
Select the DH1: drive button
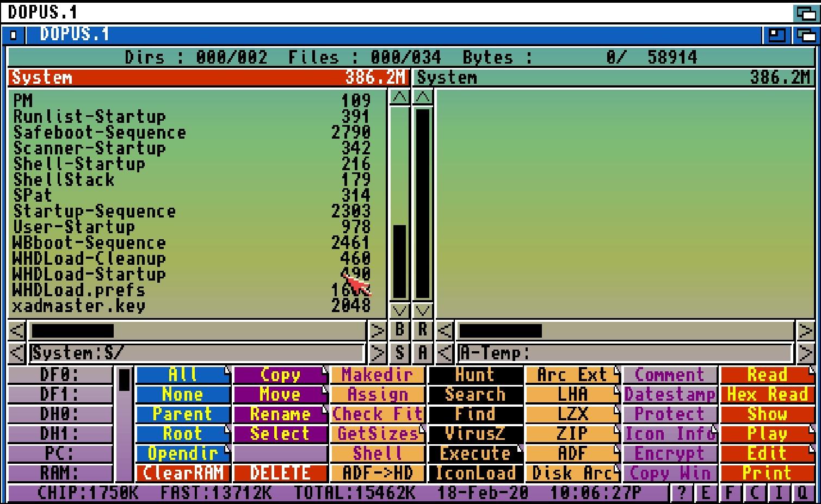(x=60, y=433)
